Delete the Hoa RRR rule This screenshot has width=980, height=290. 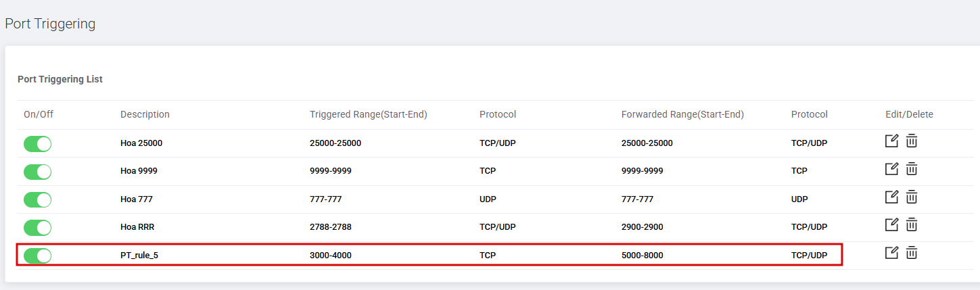click(912, 225)
